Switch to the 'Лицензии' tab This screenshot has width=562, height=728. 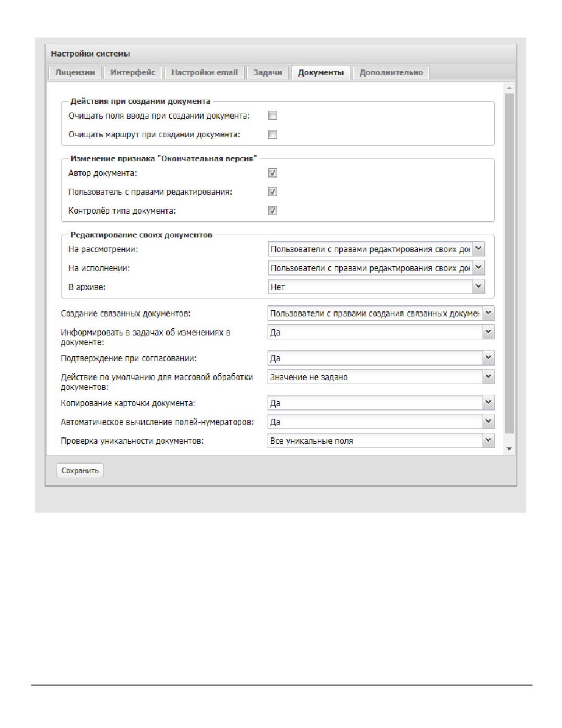pos(75,73)
